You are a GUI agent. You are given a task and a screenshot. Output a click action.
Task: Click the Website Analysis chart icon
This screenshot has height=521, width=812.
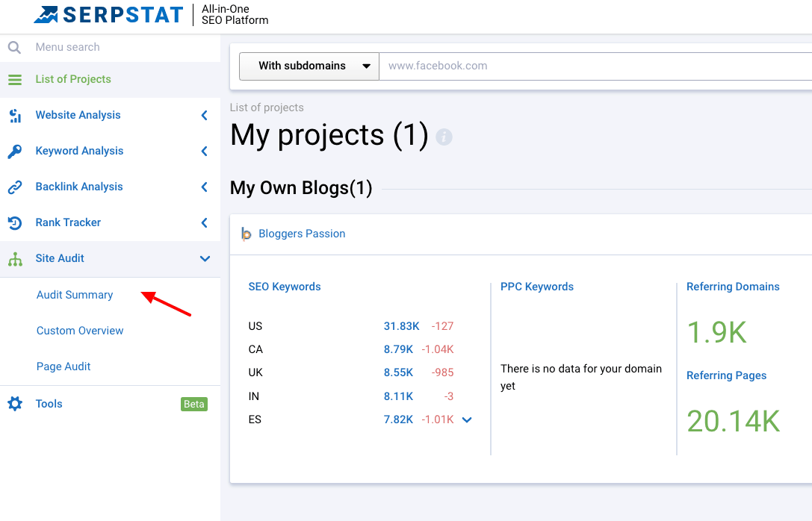[15, 116]
